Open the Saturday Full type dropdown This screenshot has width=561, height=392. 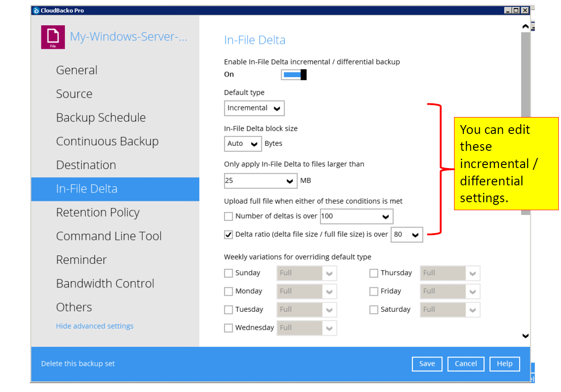(x=450, y=310)
